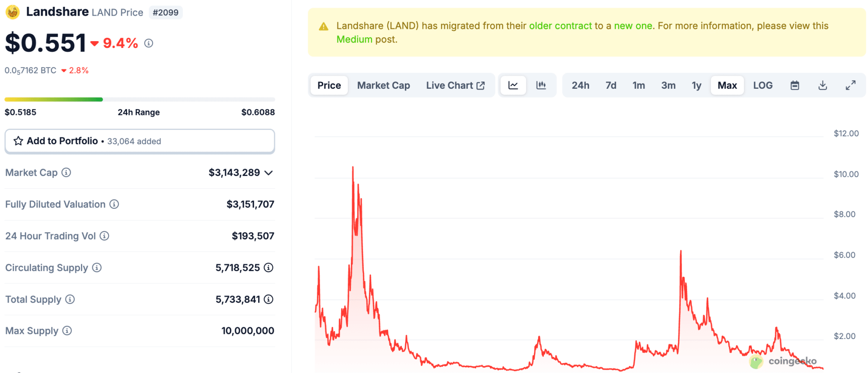868x373 pixels.
Task: Download the chart data
Action: pyautogui.click(x=822, y=85)
